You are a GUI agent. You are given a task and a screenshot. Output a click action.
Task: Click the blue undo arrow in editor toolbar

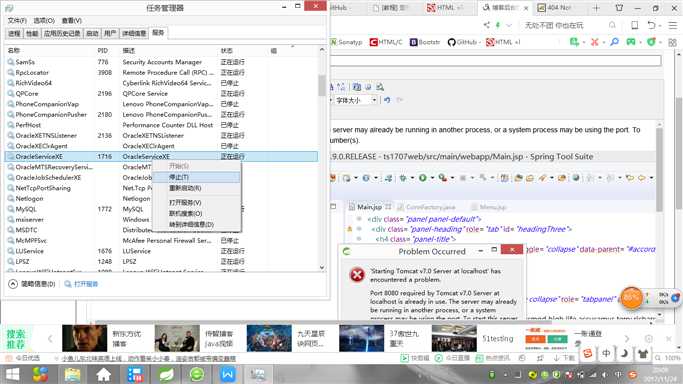point(387,100)
